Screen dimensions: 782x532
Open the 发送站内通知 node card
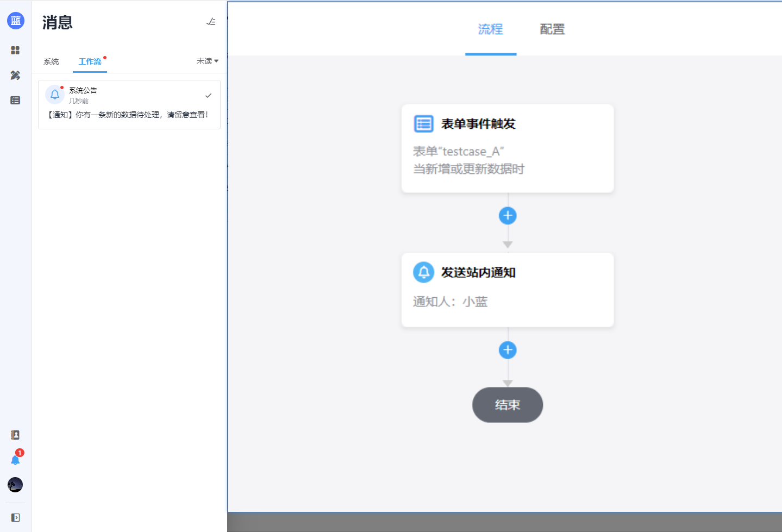pyautogui.click(x=507, y=290)
